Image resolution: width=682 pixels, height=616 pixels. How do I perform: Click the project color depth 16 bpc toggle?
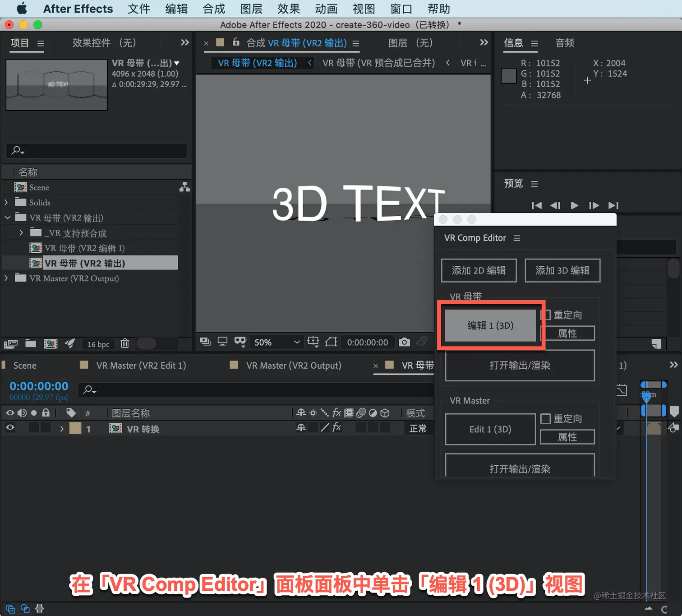tap(98, 344)
